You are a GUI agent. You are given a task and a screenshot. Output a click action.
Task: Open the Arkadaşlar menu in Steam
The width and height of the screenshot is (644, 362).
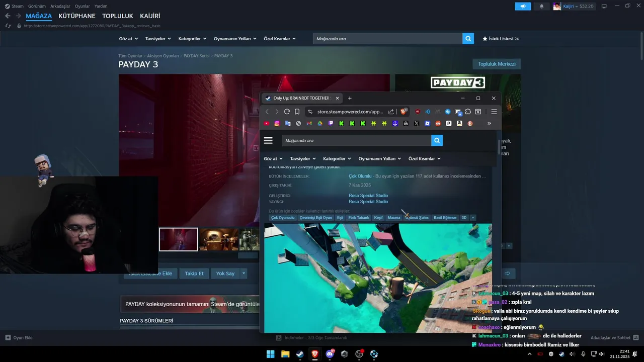(x=60, y=6)
